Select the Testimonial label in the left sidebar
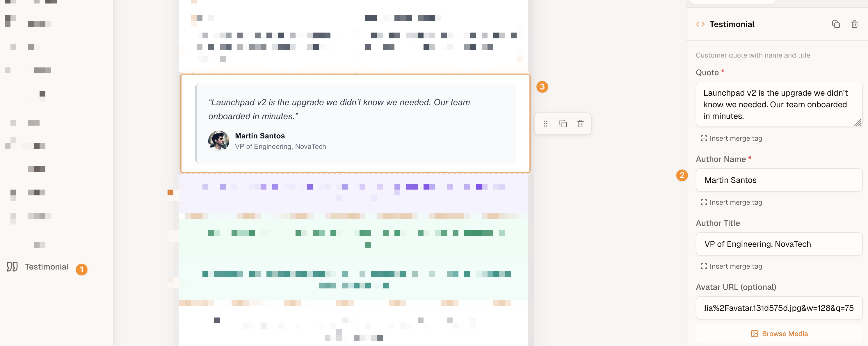 (47, 267)
